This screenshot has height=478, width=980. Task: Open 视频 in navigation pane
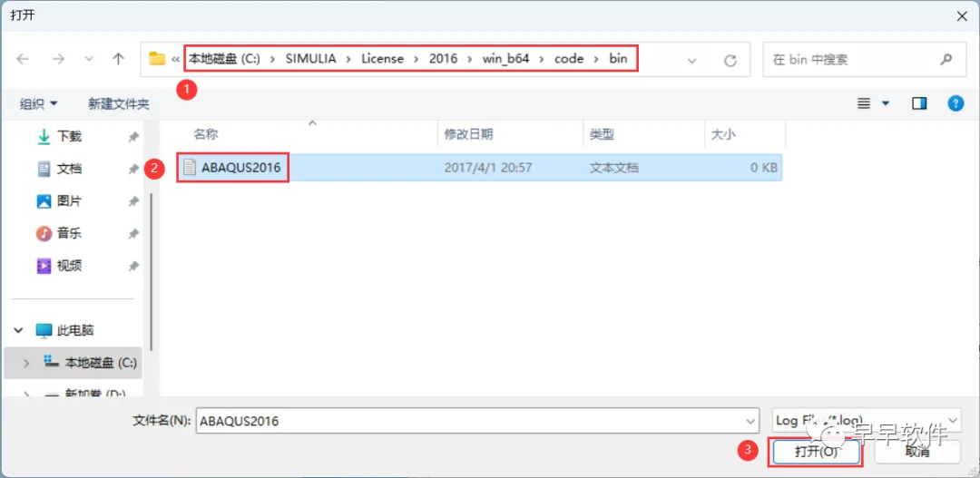(69, 266)
